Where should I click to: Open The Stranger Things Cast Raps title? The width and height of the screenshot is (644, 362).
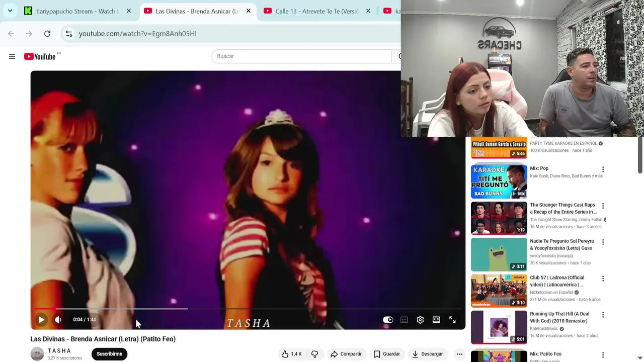coord(563,209)
